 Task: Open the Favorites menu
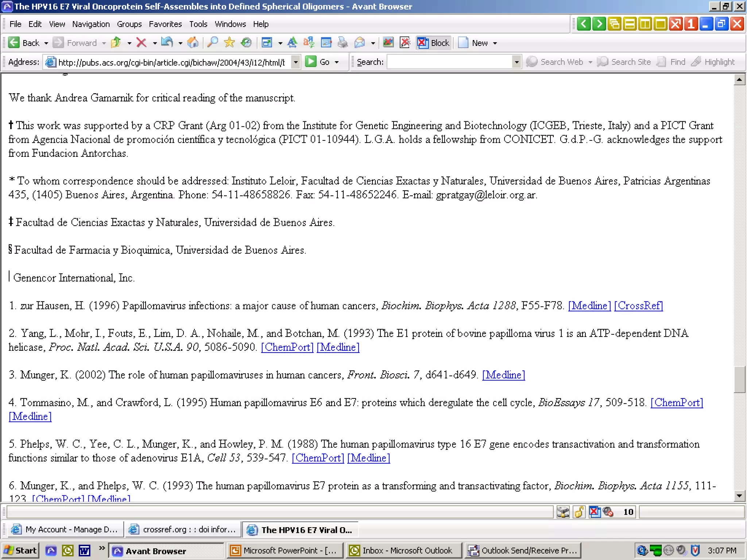165,24
